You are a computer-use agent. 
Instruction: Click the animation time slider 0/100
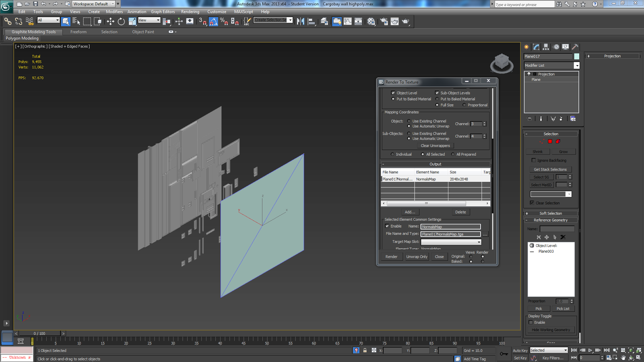[39, 333]
